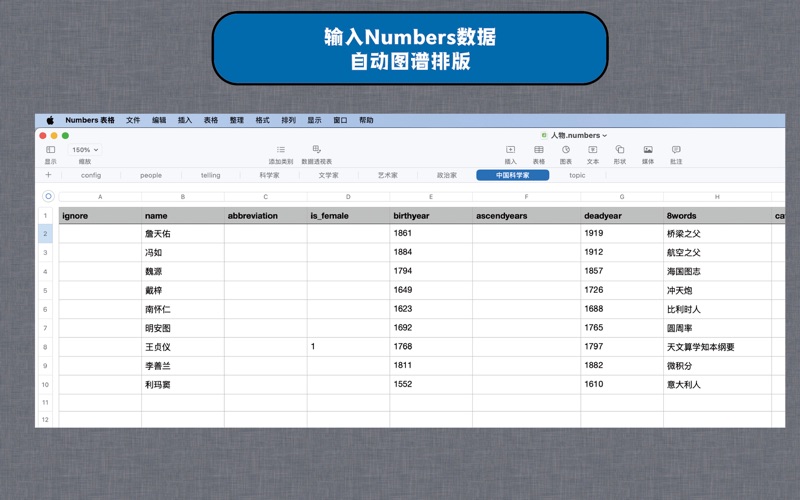
Task: Click the Table toolbar icon
Action: coord(539,149)
